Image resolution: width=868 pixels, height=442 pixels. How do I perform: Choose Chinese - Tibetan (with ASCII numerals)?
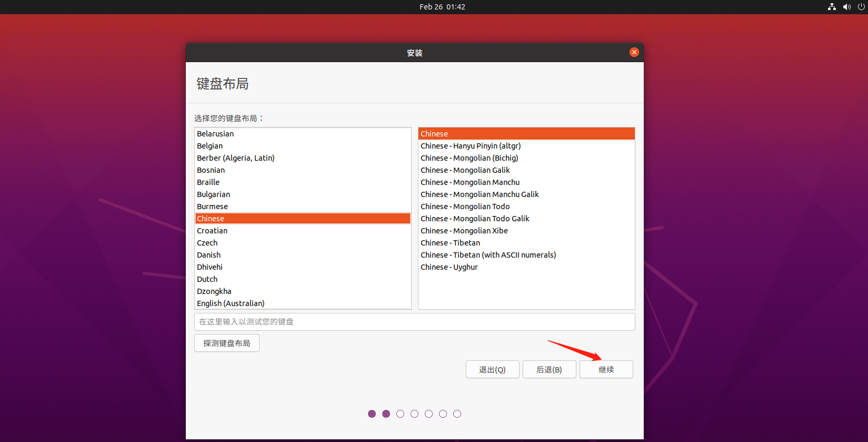(x=526, y=255)
